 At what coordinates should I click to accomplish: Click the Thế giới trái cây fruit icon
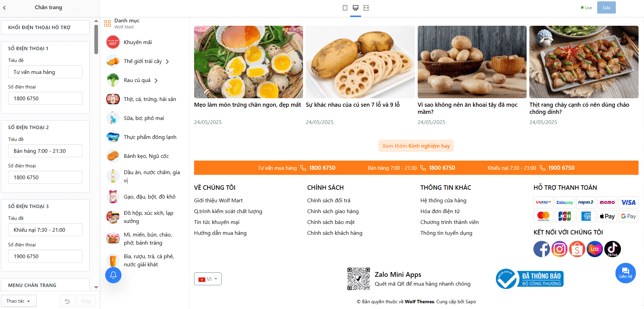click(x=113, y=61)
